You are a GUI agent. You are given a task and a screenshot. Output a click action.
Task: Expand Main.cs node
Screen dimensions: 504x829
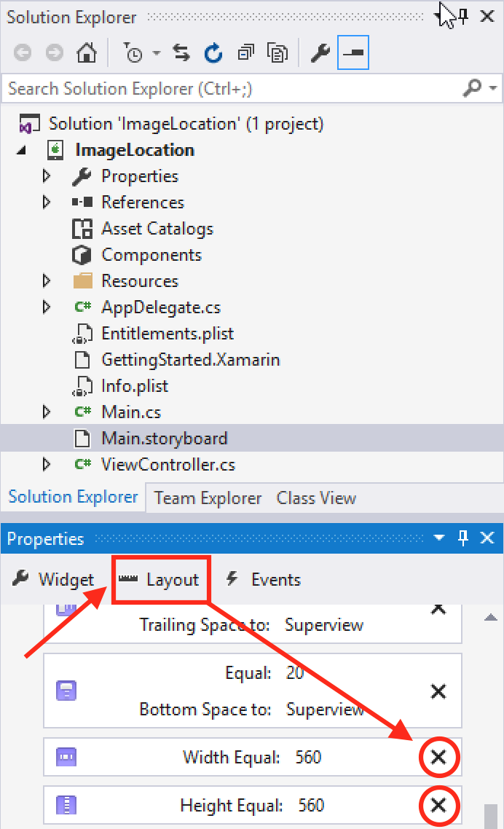[47, 412]
